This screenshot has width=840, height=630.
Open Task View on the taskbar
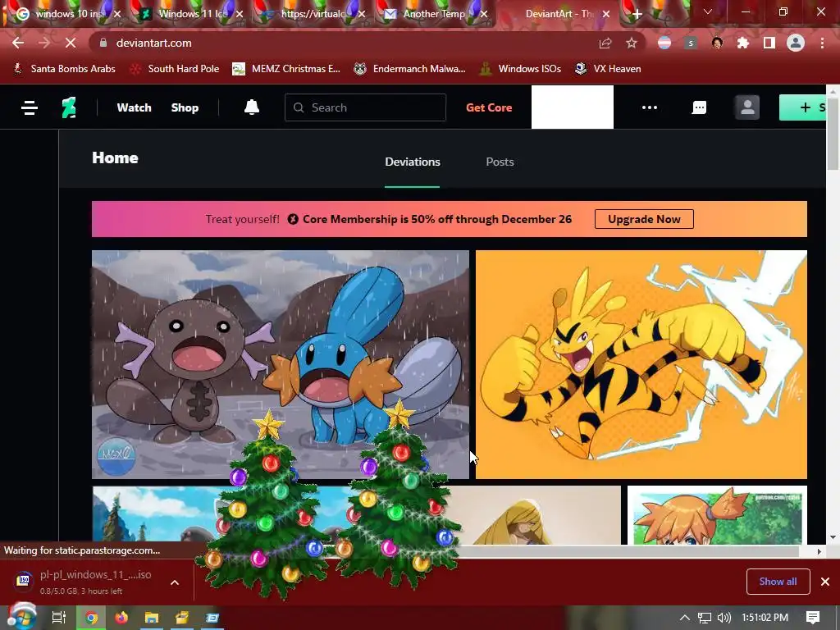click(x=59, y=618)
